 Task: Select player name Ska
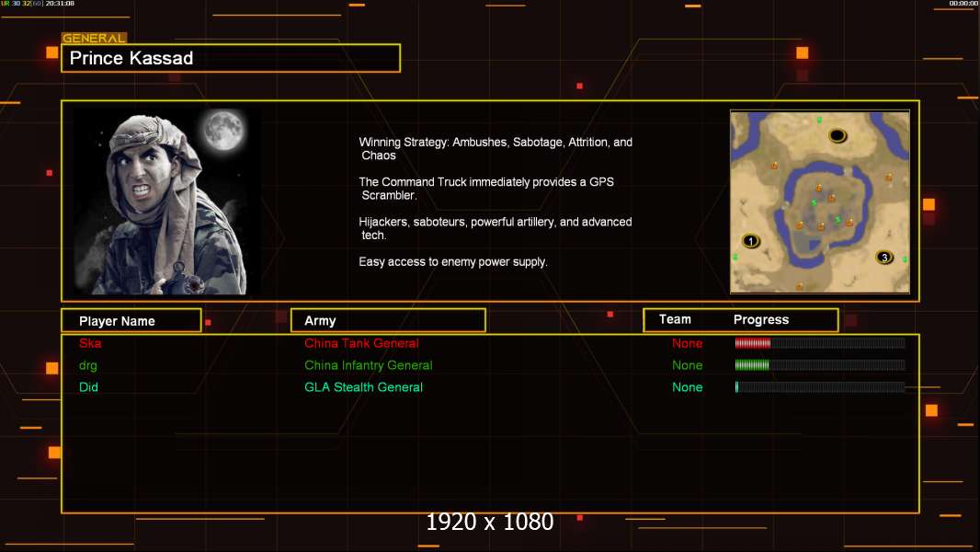pyautogui.click(x=90, y=343)
